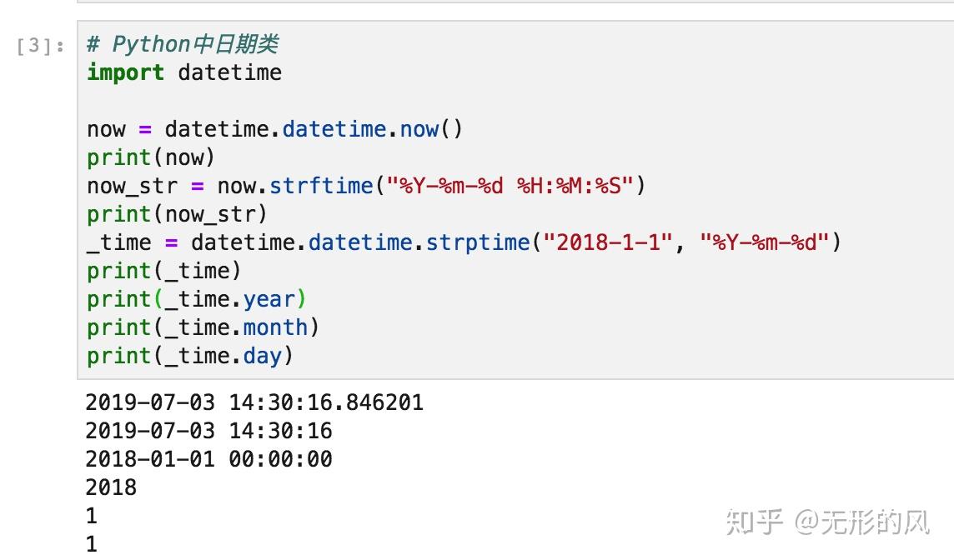Click the month attribute in code
This screenshot has height=560, width=954.
point(276,327)
